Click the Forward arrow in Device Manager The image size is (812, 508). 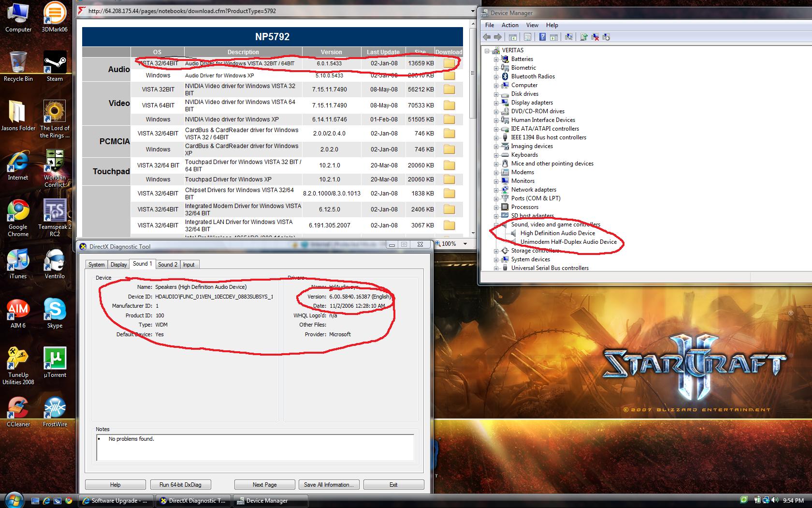(498, 37)
